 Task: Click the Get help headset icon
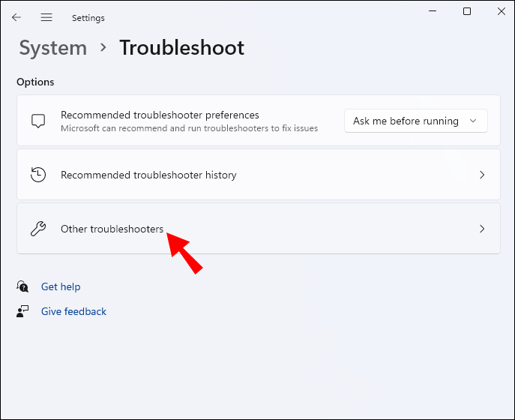[x=23, y=286]
